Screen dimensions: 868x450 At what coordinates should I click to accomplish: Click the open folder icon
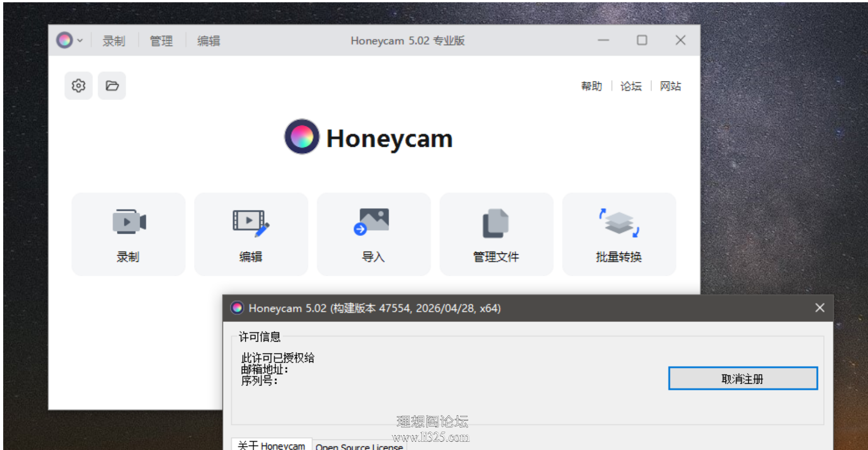(112, 86)
